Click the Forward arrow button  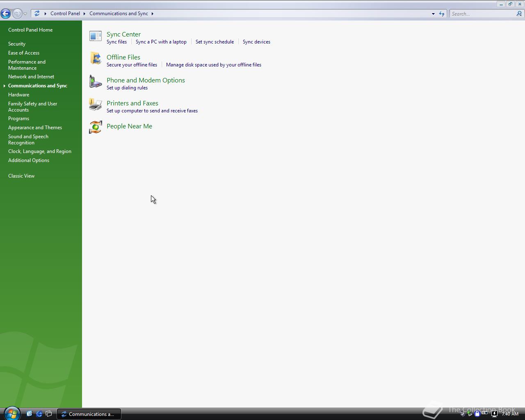click(x=17, y=14)
